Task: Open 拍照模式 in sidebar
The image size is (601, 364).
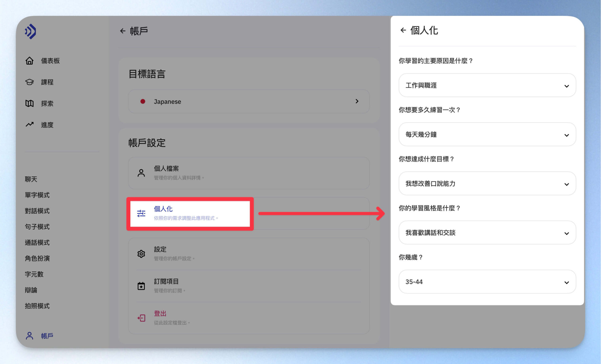Action: [x=37, y=306]
